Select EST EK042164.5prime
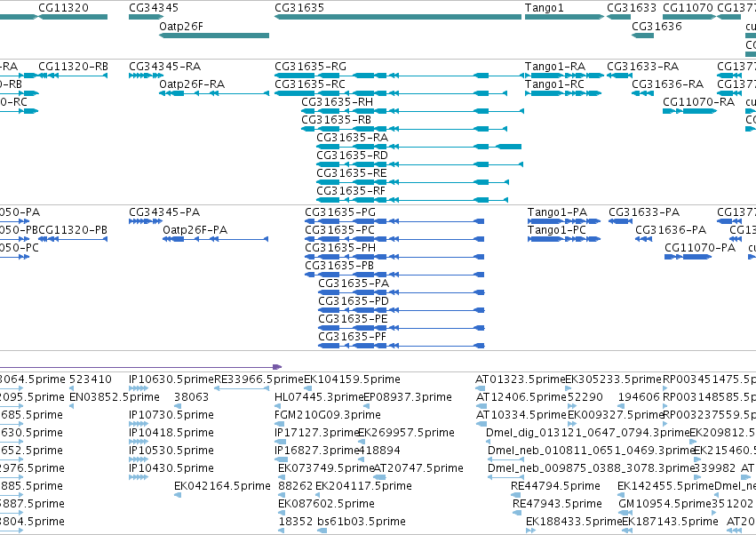 178,495
